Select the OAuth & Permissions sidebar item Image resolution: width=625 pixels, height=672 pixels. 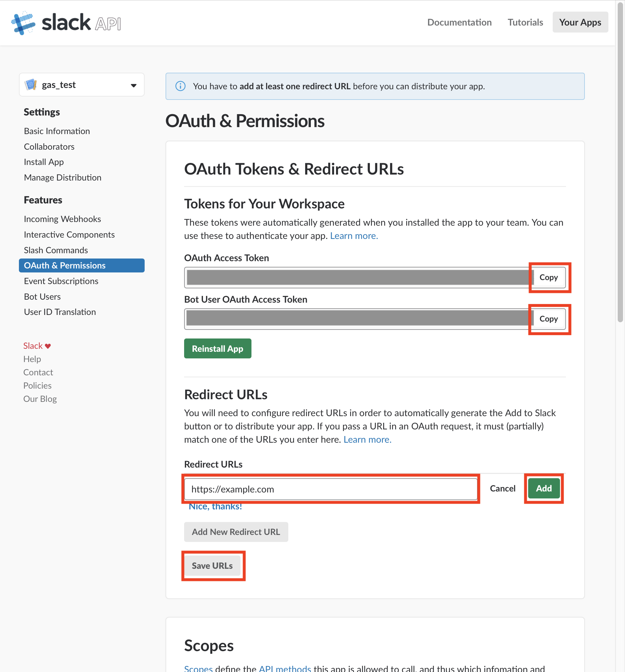pyautogui.click(x=82, y=265)
